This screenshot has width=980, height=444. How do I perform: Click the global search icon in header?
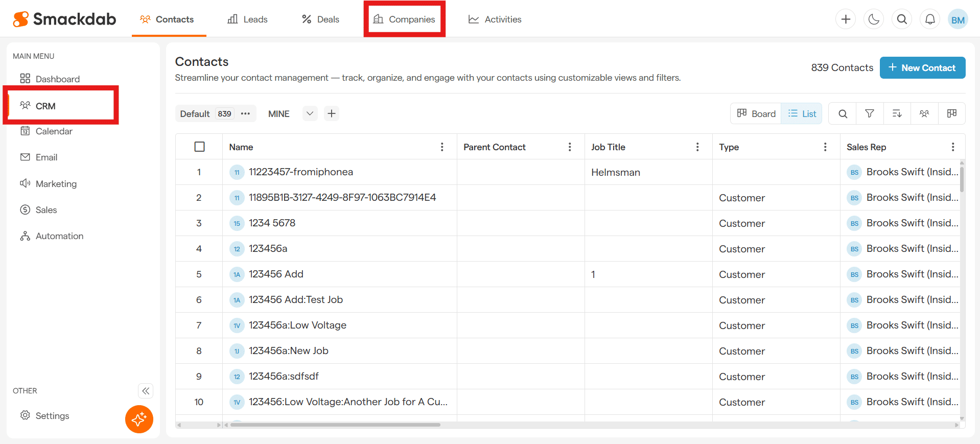[902, 19]
